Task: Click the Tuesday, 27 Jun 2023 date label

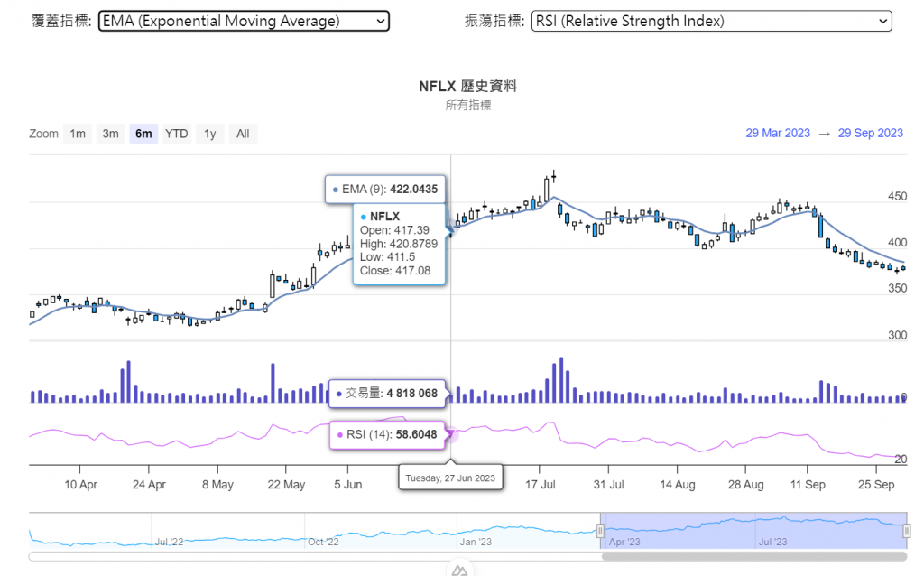Action: pos(450,478)
